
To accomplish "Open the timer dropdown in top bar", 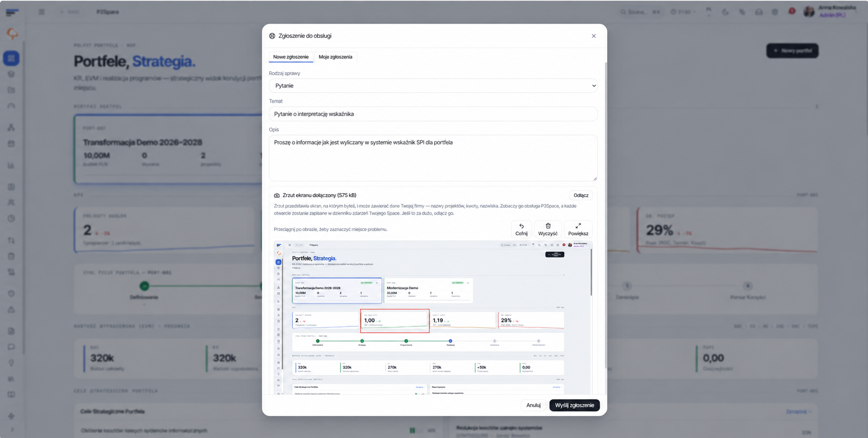I will [683, 12].
